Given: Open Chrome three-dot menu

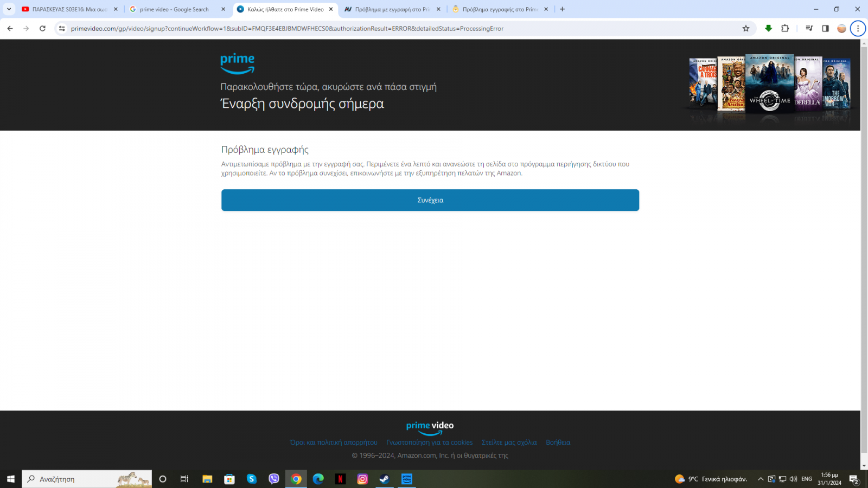Looking at the screenshot, I should (858, 29).
